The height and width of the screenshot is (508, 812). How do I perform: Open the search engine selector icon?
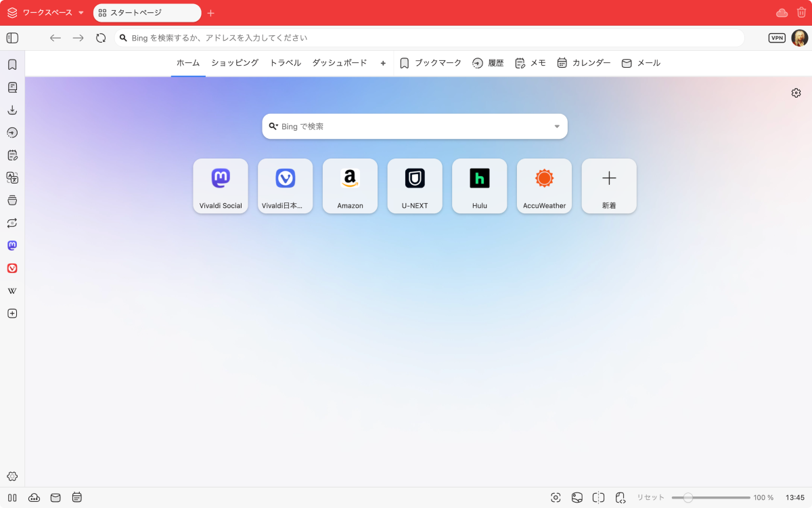pyautogui.click(x=273, y=127)
